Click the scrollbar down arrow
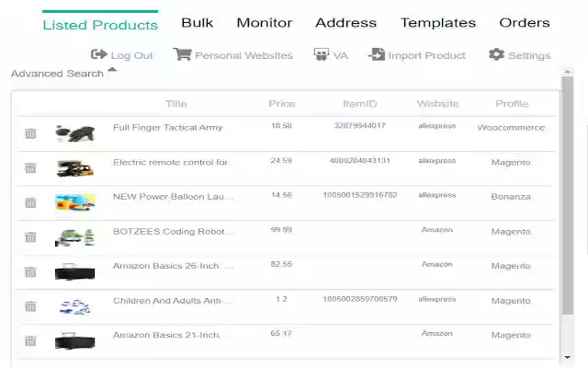588x368 pixels. click(x=568, y=357)
